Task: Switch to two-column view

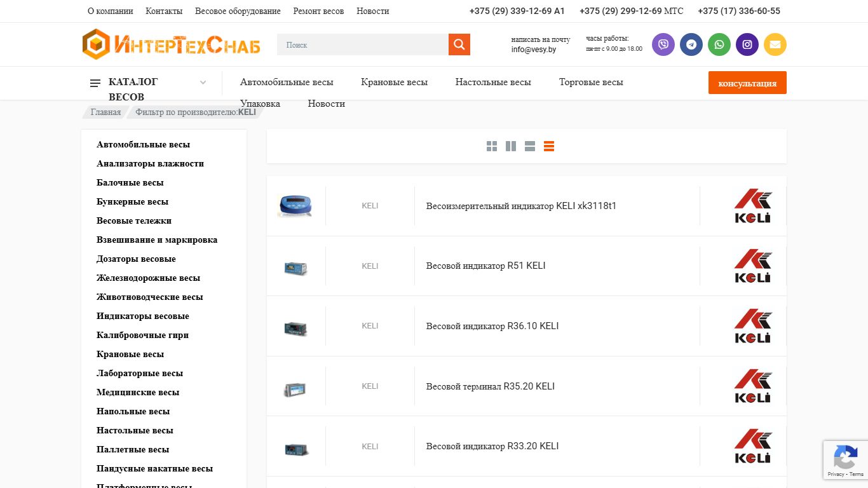Action: [x=511, y=146]
